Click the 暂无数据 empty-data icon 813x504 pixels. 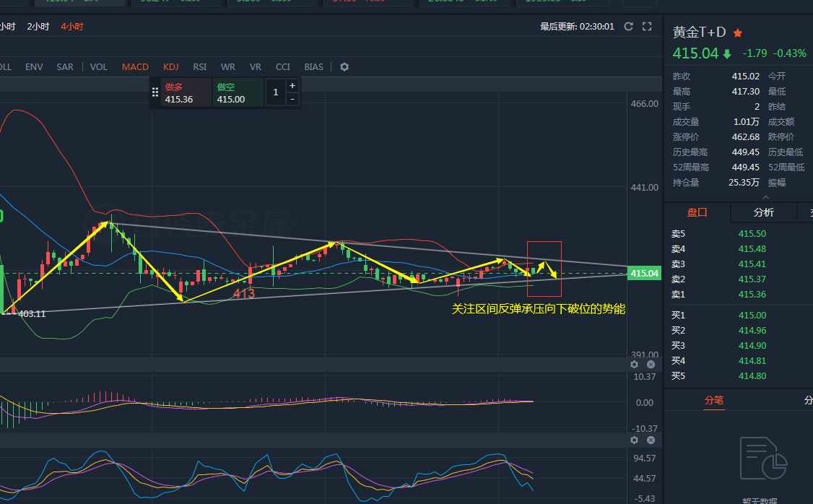pos(763,459)
